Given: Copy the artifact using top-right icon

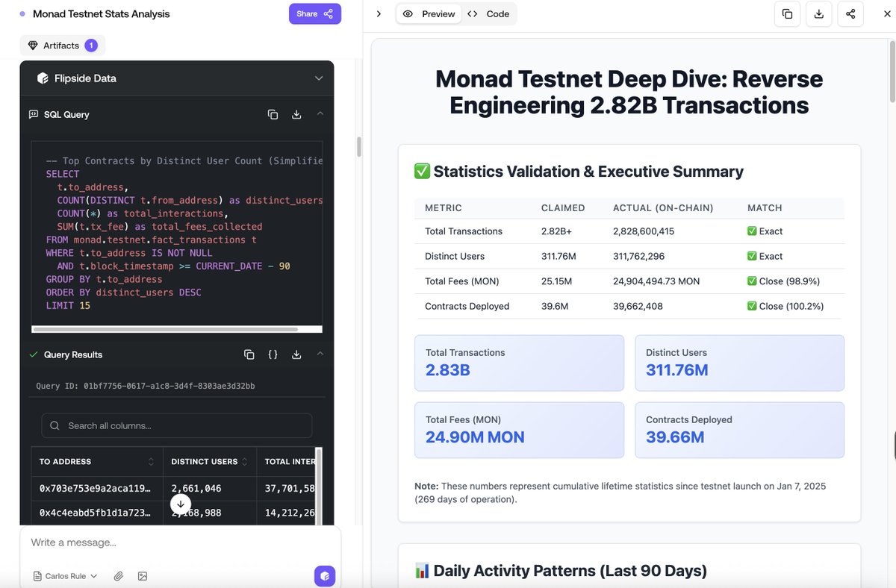Looking at the screenshot, I should click(788, 13).
